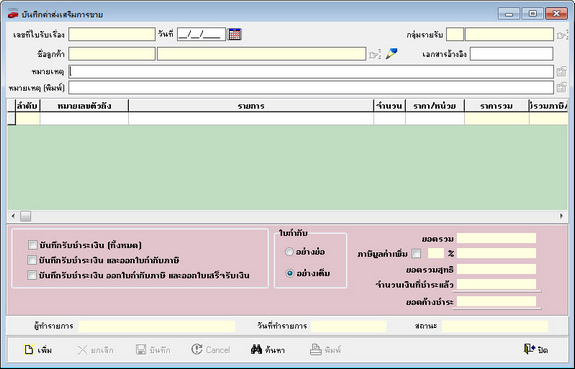The height and width of the screenshot is (369, 575).
Task: Click the lookup icon beside ชื่อลูกค้า
Action: pyautogui.click(x=374, y=55)
